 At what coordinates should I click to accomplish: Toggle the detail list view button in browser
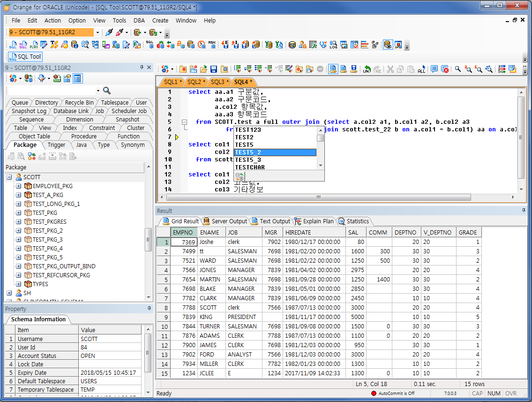click(77, 78)
